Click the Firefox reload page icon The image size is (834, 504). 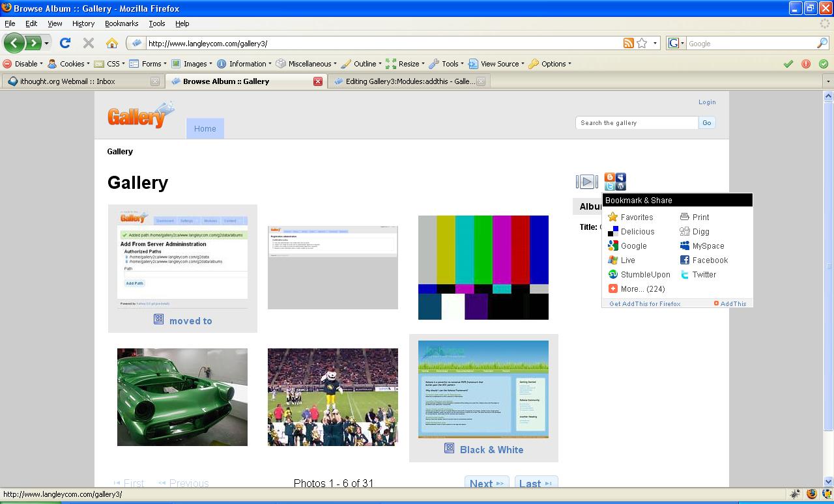[x=65, y=43]
